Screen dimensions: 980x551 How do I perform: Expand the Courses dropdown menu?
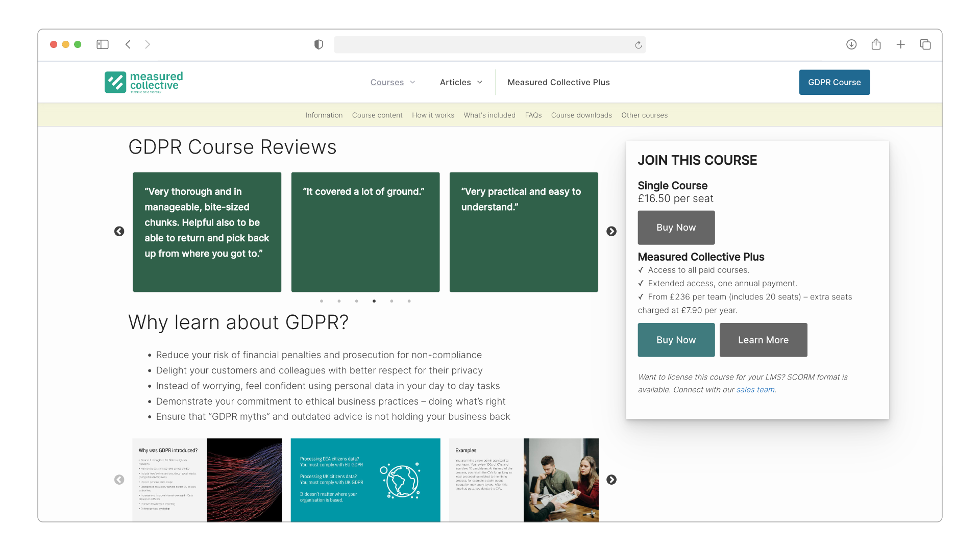pos(393,82)
